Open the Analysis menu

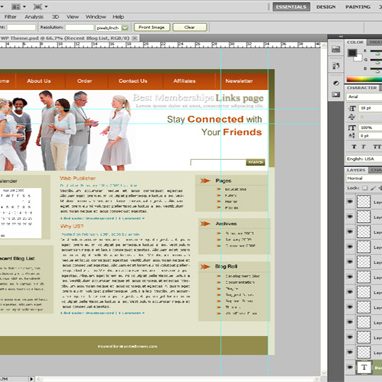34,17
